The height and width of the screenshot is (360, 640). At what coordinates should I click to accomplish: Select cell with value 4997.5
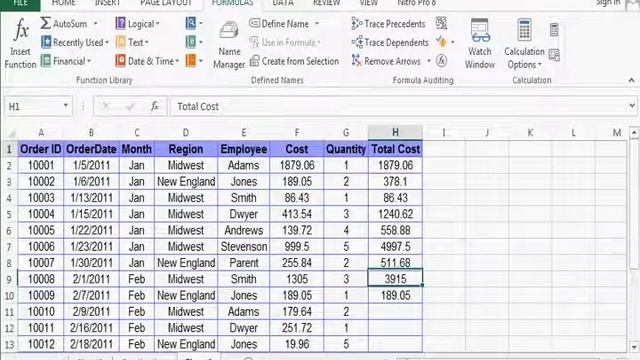395,247
